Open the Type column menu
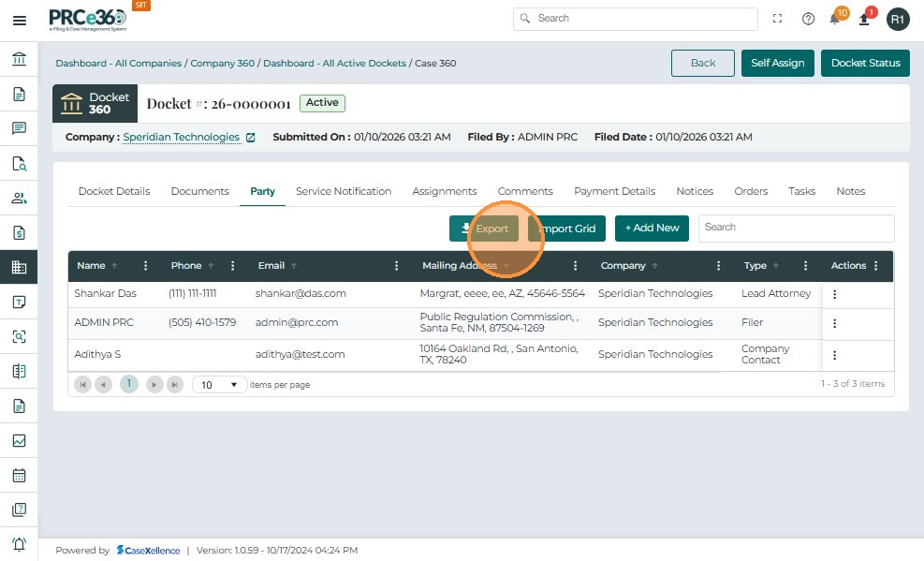The height and width of the screenshot is (561, 924). coord(805,266)
